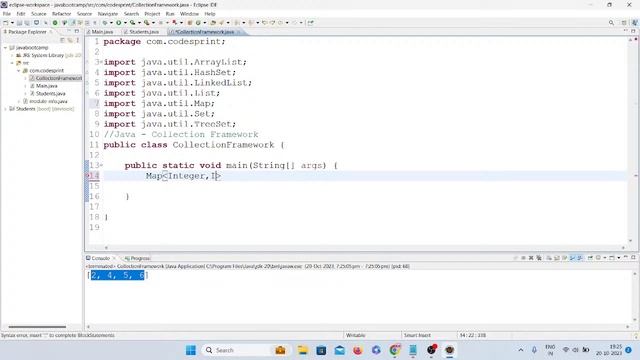Click Package Explorer horizontal scrollbar

(37, 327)
